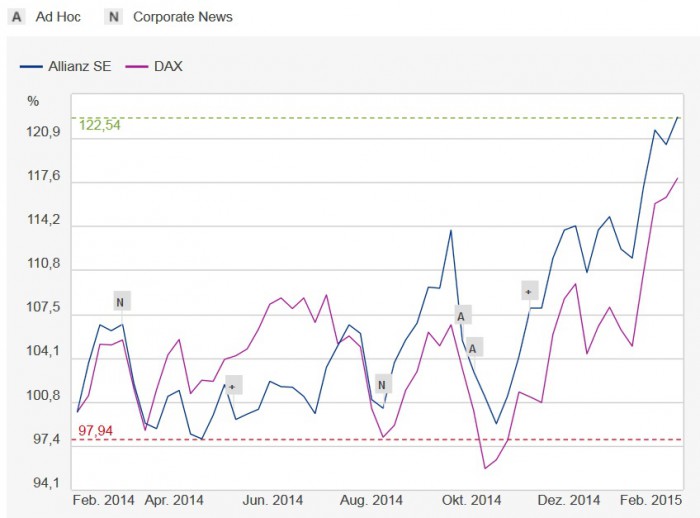Click the magenta DAX line swatch

[x=137, y=67]
